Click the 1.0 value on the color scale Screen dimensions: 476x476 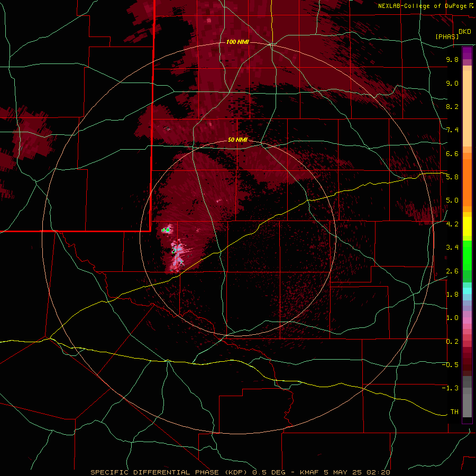(452, 318)
